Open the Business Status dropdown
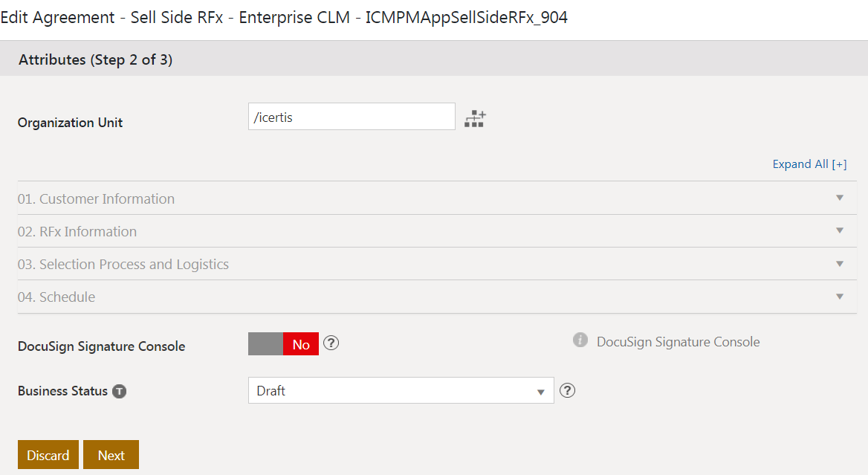The image size is (868, 475). 401,390
